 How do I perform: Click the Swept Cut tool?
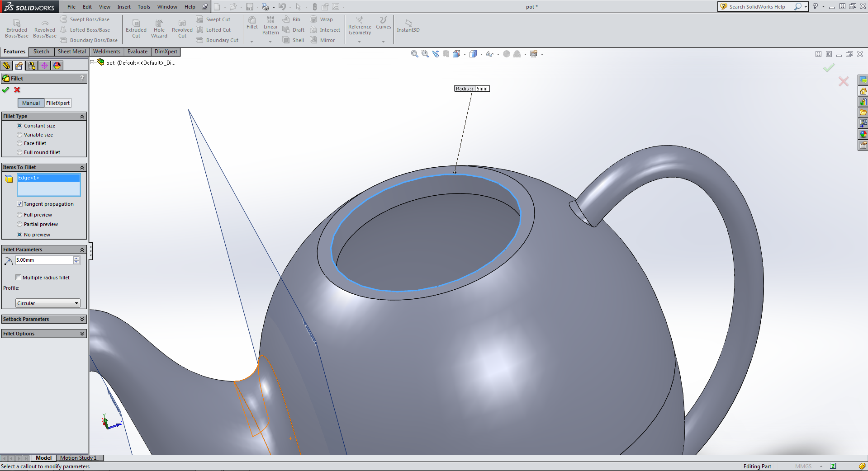pyautogui.click(x=213, y=19)
